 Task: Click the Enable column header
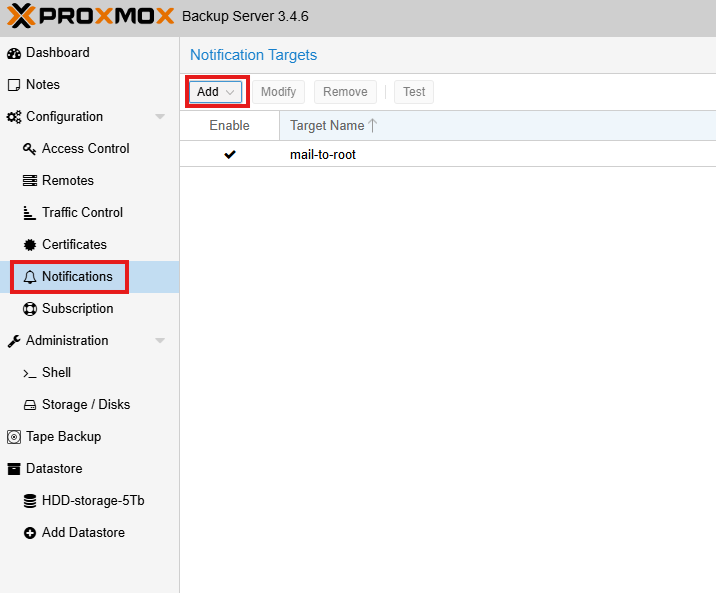tap(230, 126)
